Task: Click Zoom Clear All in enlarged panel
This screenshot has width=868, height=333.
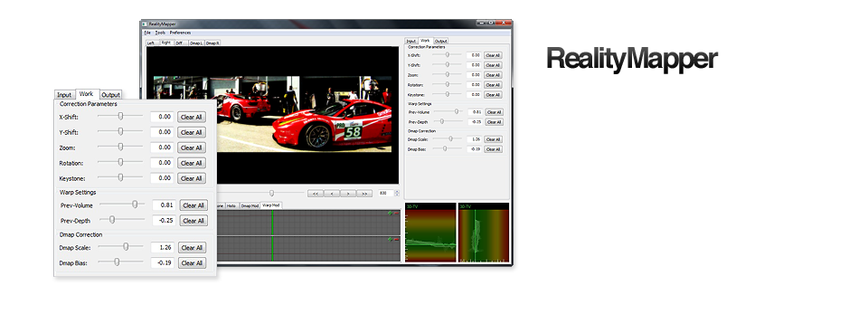Action: [192, 147]
